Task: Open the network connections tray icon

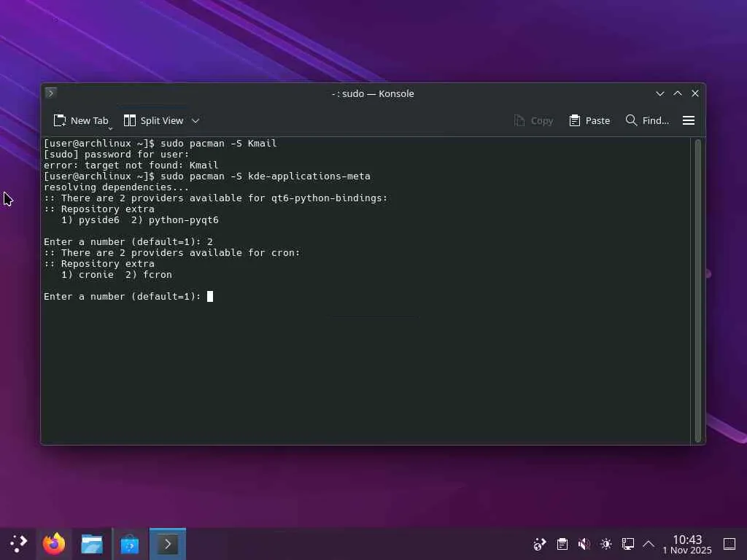Action: [628, 544]
